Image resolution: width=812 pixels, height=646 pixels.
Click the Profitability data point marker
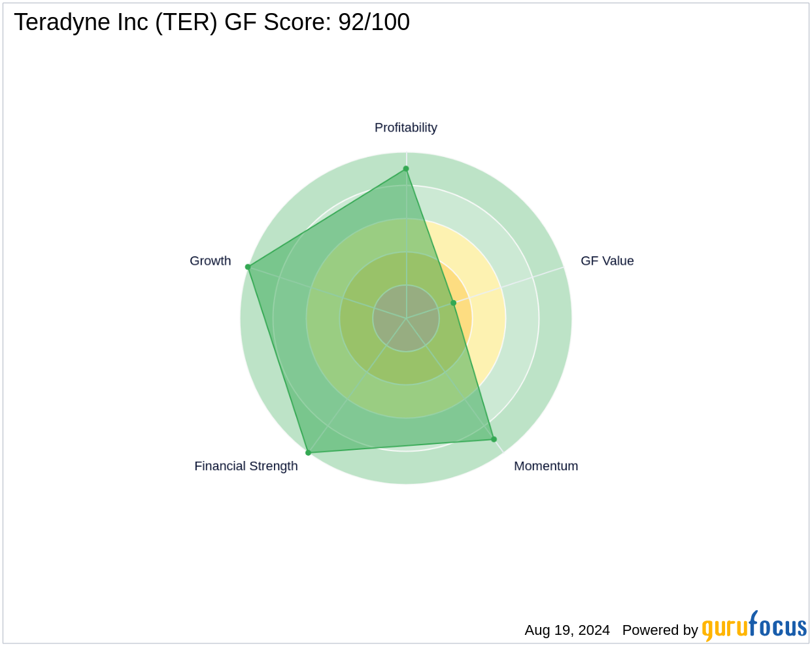coord(406,169)
